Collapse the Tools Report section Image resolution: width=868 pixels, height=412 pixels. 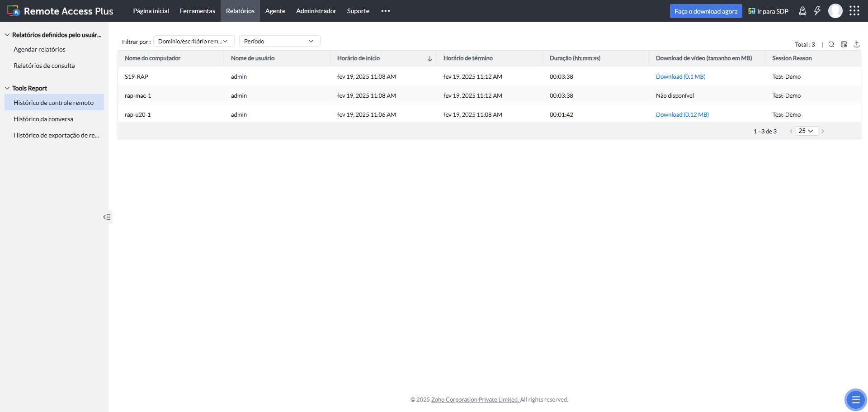point(7,88)
